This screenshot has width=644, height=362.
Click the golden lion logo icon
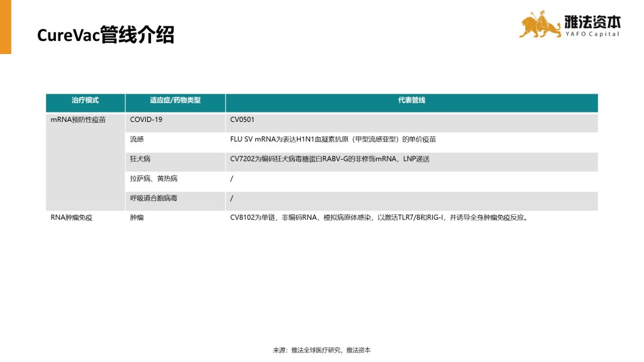point(539,25)
